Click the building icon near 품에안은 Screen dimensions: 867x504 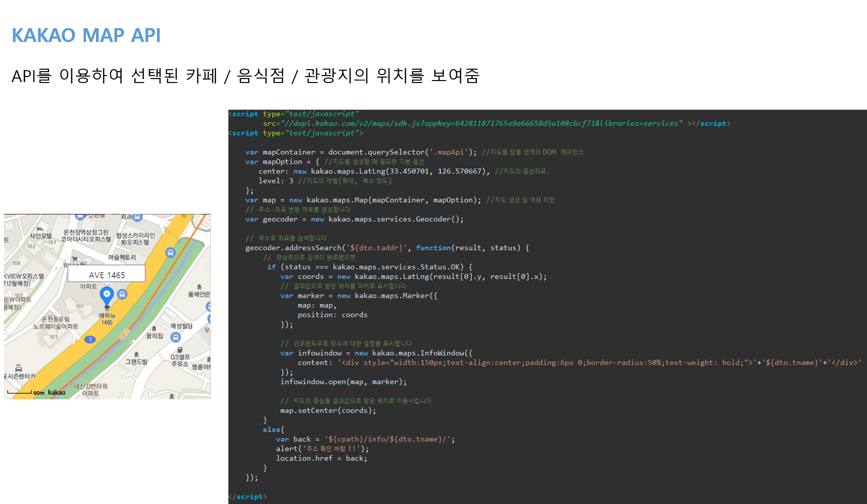click(x=200, y=287)
